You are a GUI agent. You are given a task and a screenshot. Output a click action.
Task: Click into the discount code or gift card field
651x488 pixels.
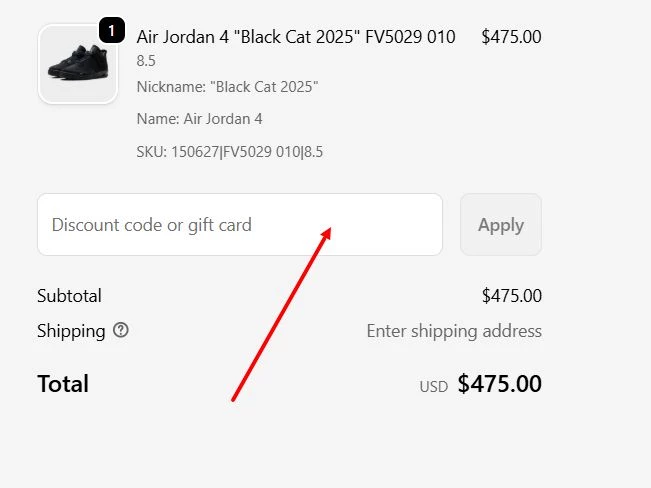coord(239,225)
